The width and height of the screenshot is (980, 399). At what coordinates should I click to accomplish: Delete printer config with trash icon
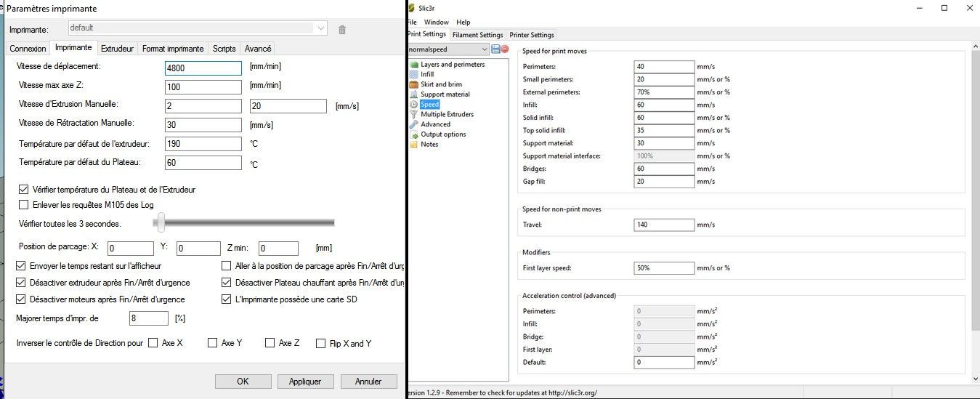342,29
